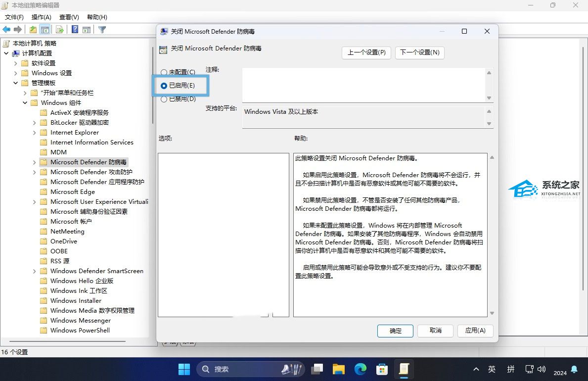Open the 文件(F) menu
This screenshot has height=381, width=588.
point(14,17)
